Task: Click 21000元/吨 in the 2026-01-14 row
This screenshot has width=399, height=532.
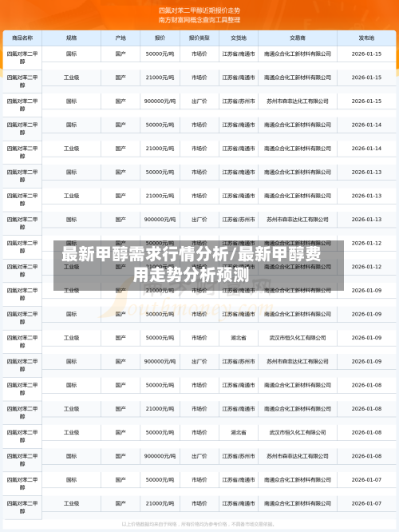Action: [160, 149]
